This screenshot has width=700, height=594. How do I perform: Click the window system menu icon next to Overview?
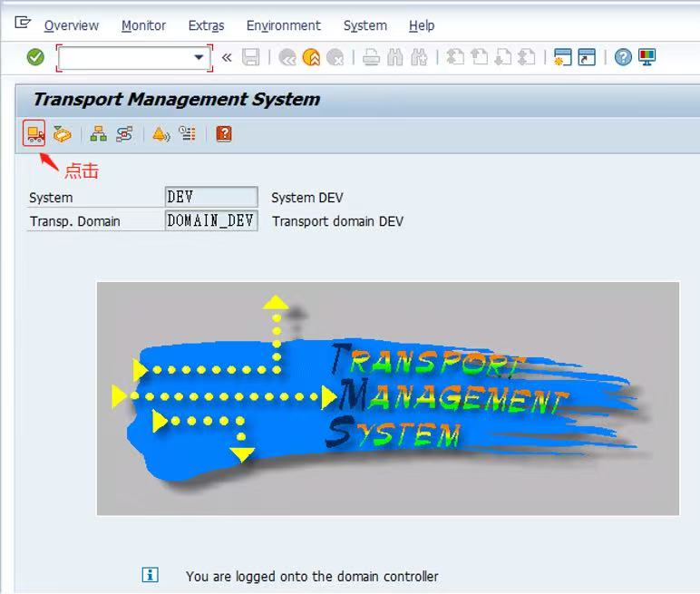(23, 23)
